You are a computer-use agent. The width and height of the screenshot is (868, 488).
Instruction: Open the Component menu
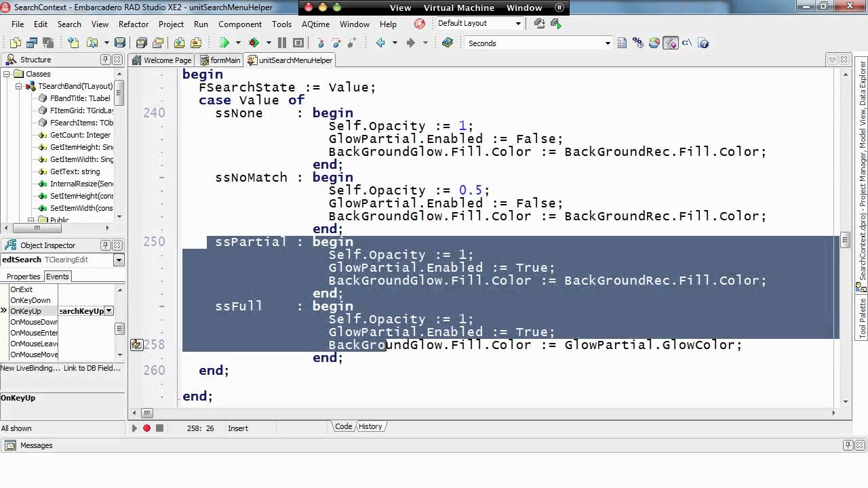(x=240, y=24)
